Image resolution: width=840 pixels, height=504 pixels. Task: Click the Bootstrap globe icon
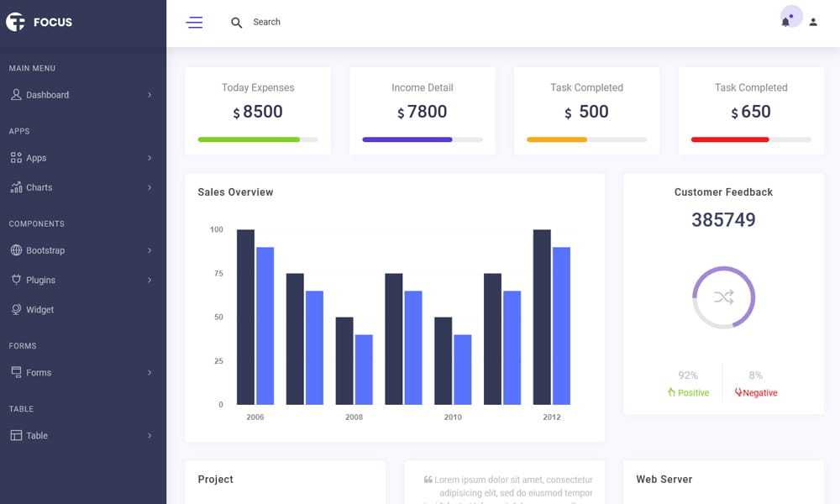(15, 250)
